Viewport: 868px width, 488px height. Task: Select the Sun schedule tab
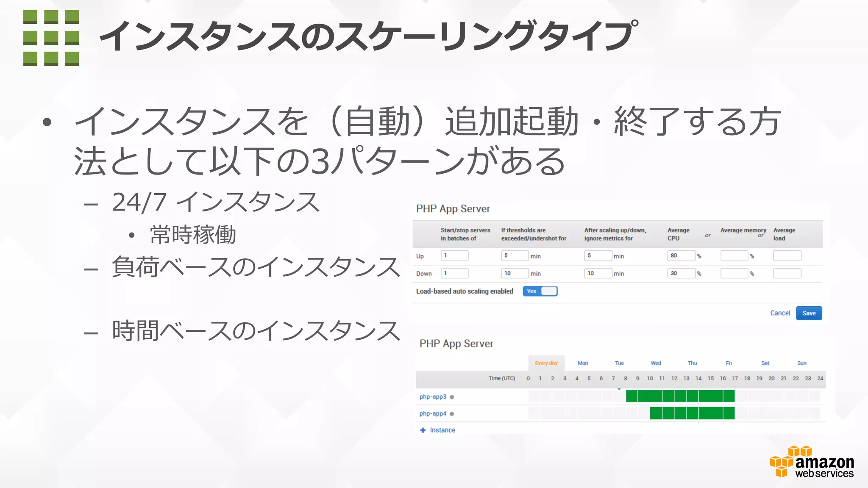click(801, 363)
